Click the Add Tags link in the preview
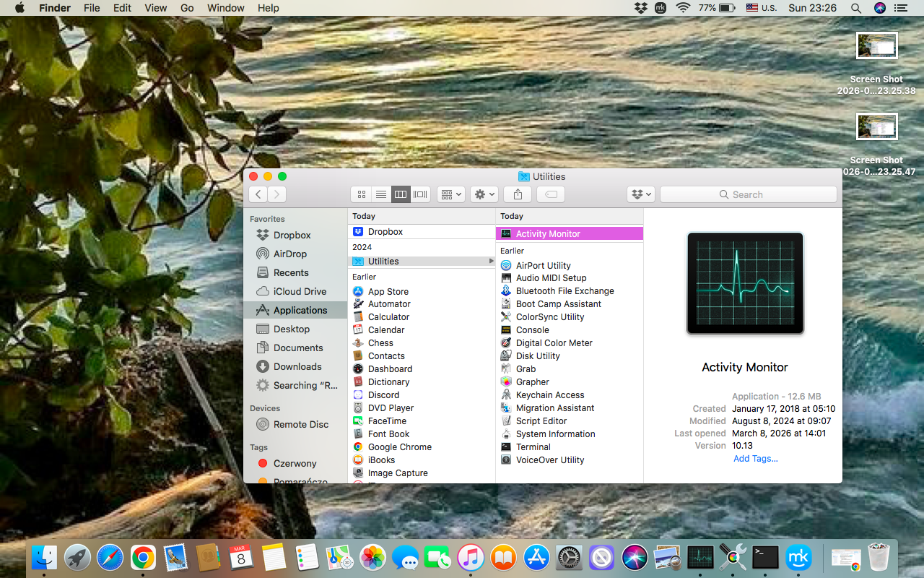The height and width of the screenshot is (578, 924). point(755,458)
